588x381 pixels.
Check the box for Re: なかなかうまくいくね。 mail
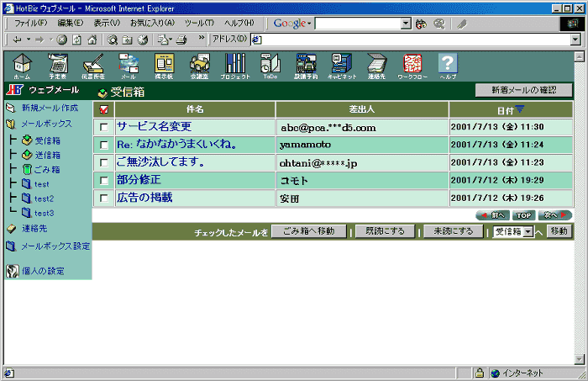point(104,145)
